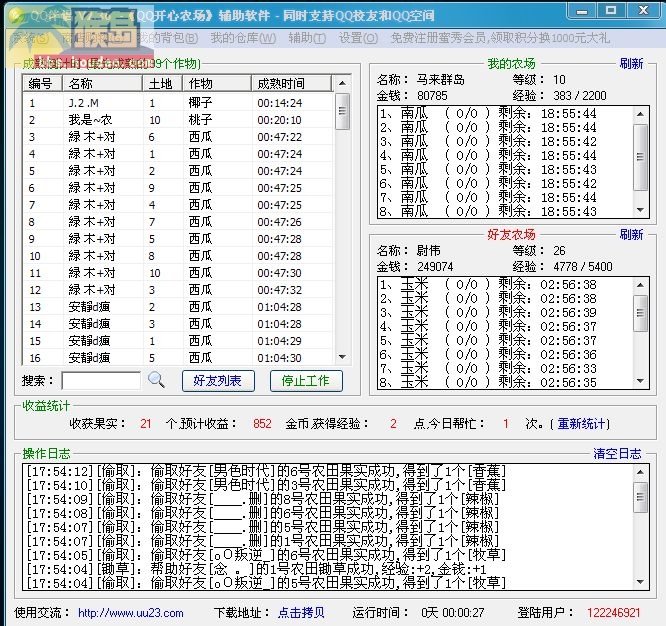The image size is (666, 626).
Task: Click scrollbar thumb of 操作日志 log
Action: [x=641, y=497]
